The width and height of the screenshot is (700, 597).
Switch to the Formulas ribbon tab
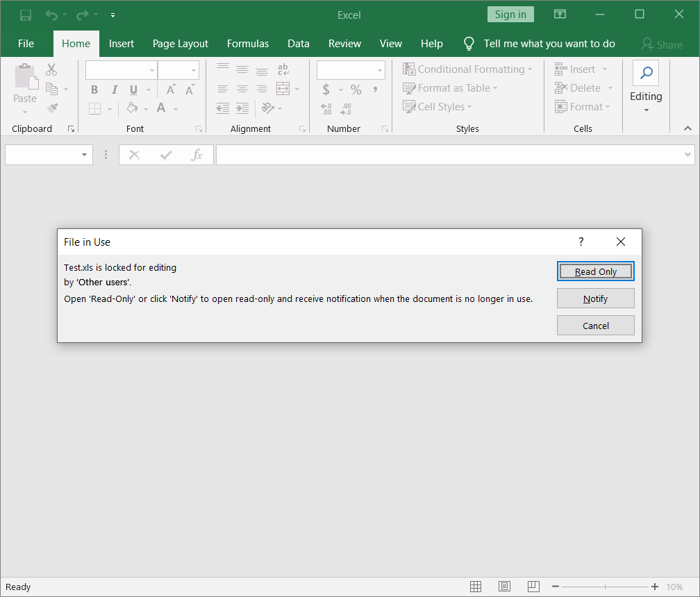click(x=247, y=44)
